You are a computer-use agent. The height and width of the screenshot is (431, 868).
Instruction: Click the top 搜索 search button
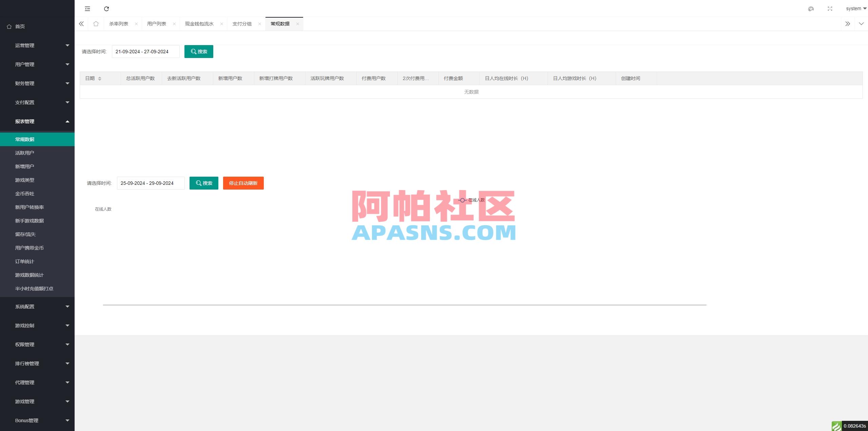coord(199,51)
